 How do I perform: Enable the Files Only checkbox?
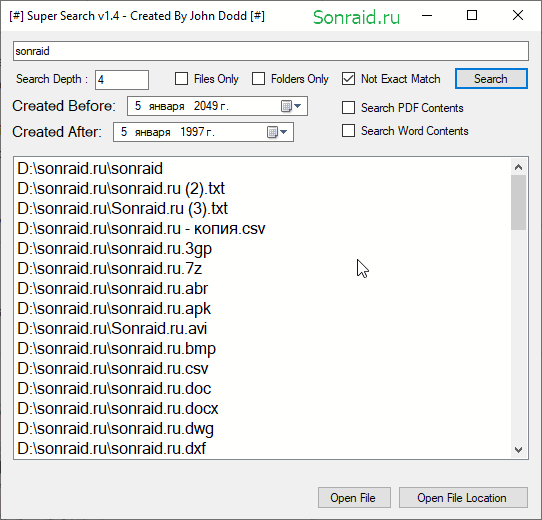[x=181, y=78]
